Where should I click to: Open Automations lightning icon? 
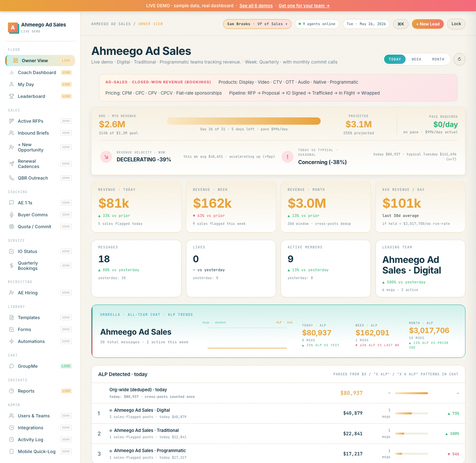12,341
